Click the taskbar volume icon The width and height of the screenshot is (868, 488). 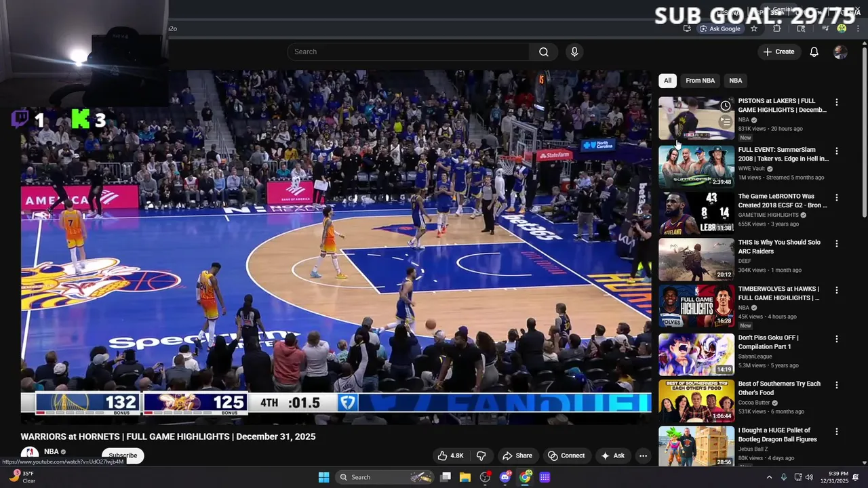809,477
